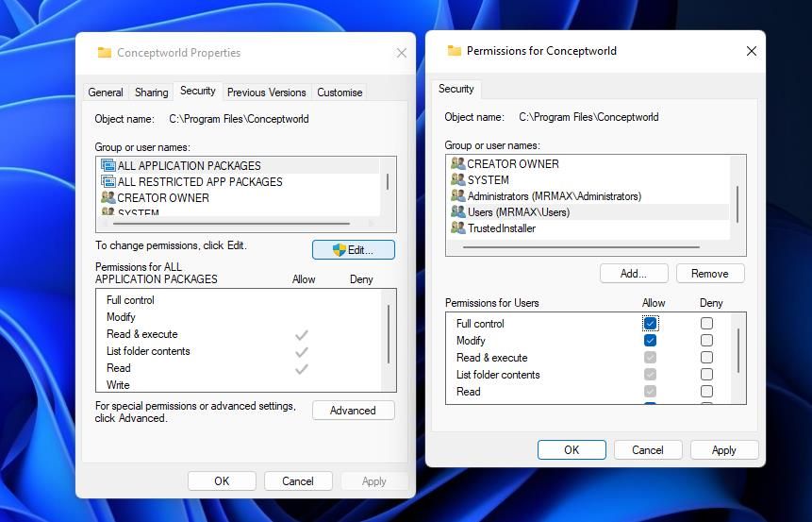Click horizontal scrollbar in Permissions user list
Image resolution: width=812 pixels, height=522 pixels.
tap(581, 247)
